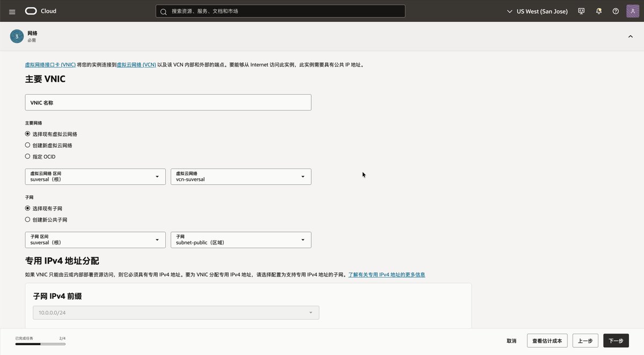This screenshot has width=644, height=355.
Task: Open the Cloud Shell developer tools icon
Action: (x=581, y=11)
